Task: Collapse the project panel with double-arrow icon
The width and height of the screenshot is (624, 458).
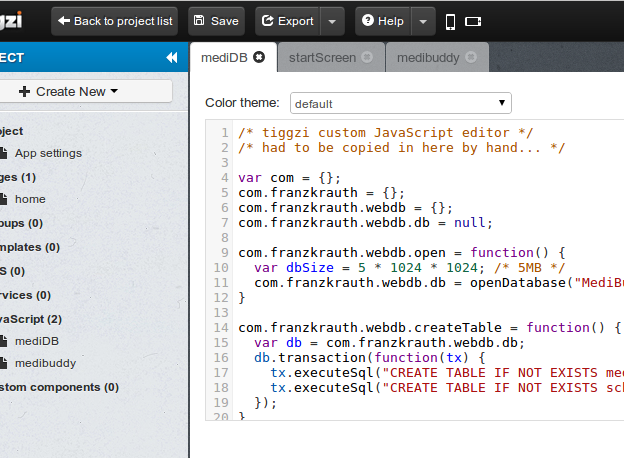Action: click(171, 58)
